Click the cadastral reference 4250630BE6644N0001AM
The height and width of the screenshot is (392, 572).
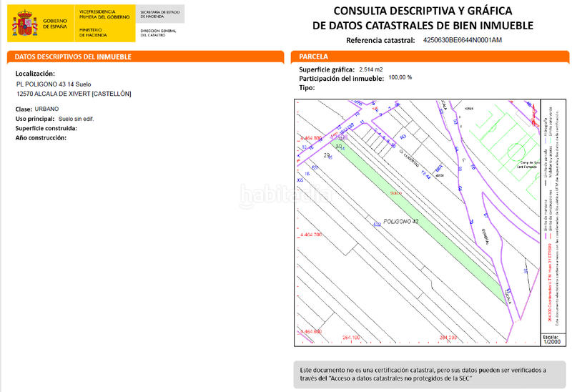tap(463, 41)
